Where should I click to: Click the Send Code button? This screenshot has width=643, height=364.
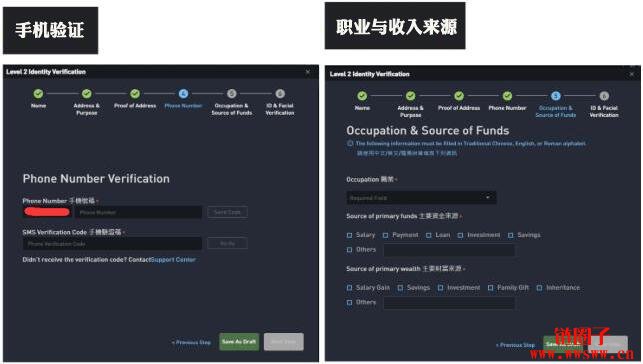[x=227, y=212]
